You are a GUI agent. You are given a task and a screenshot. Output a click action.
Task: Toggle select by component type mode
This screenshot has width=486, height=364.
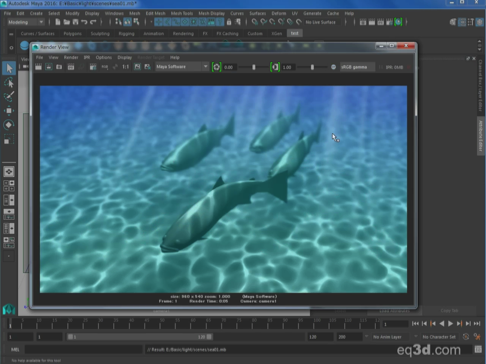[x=136, y=22]
